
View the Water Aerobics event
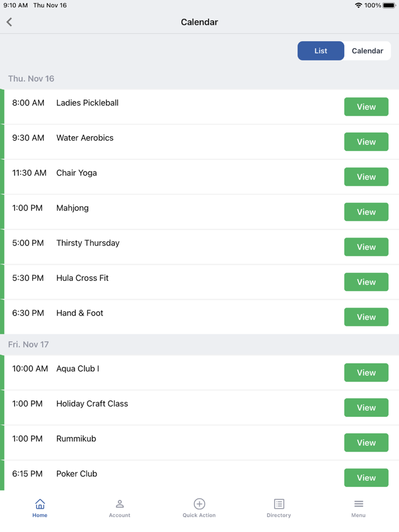click(x=366, y=142)
